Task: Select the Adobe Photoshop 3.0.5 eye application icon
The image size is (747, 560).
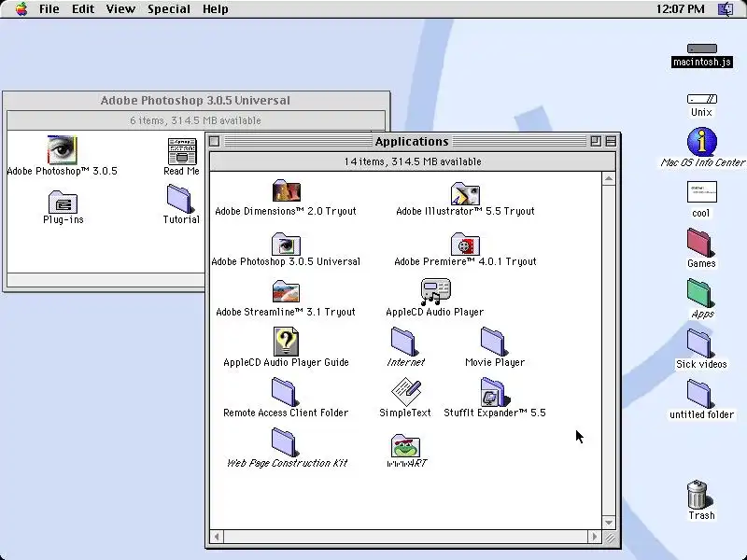Action: point(62,149)
